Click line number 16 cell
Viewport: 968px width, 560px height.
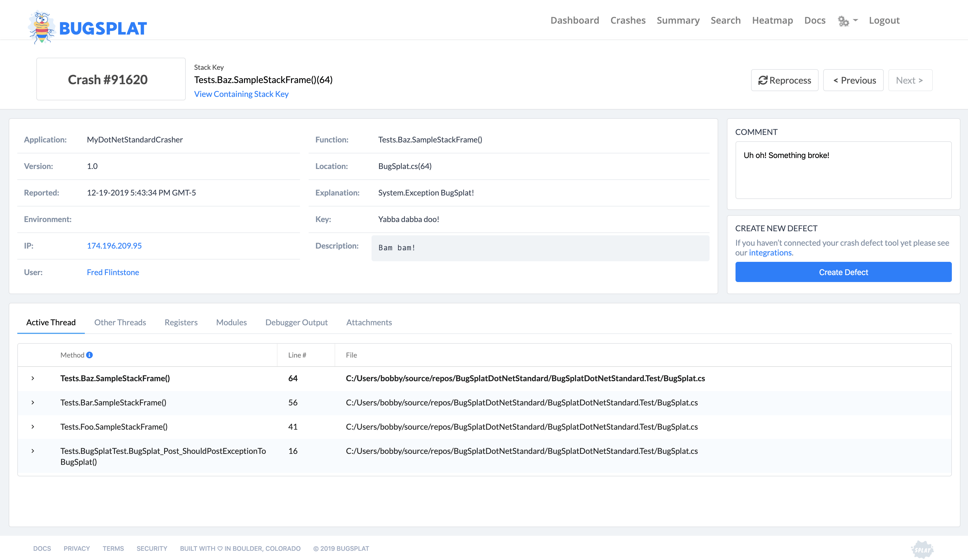click(x=293, y=451)
